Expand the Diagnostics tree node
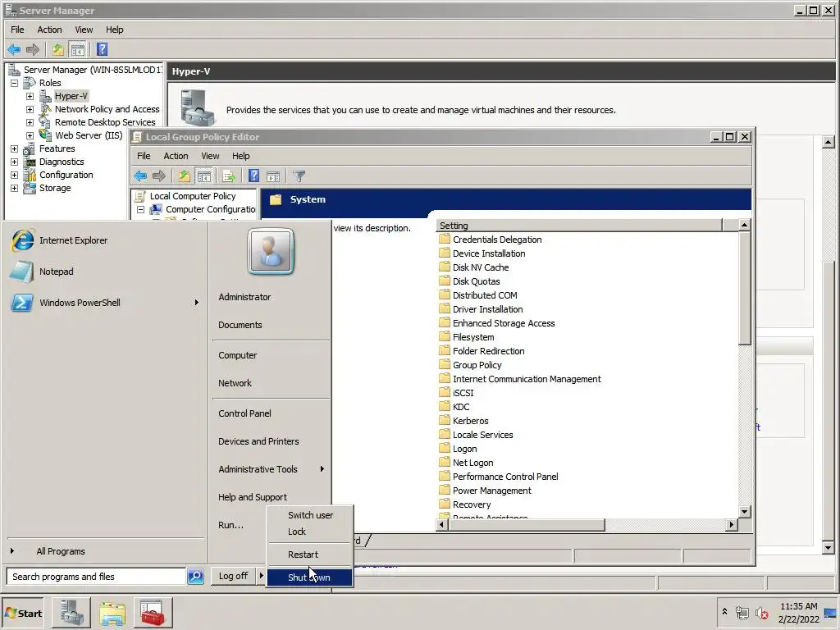 tap(15, 162)
